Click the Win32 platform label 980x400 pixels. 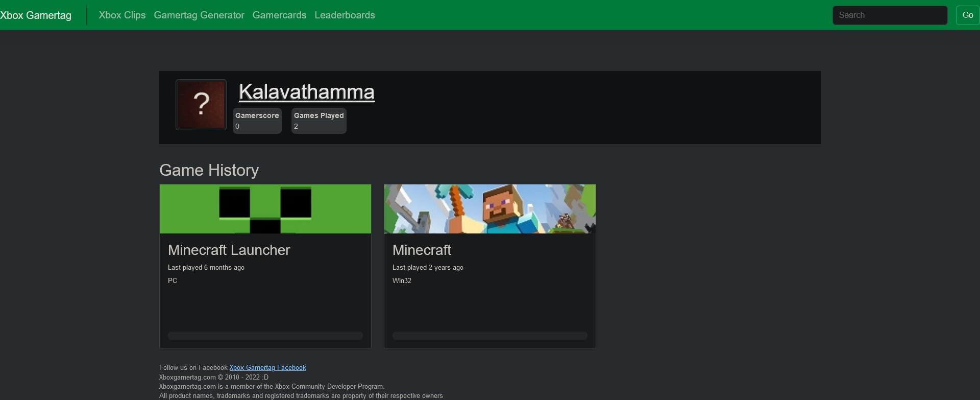[402, 281]
